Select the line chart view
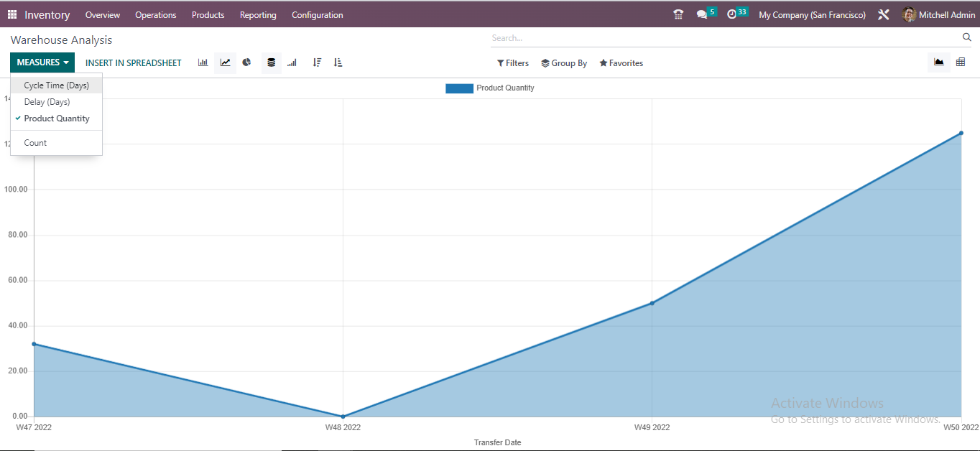Image resolution: width=980 pixels, height=451 pixels. click(x=225, y=62)
